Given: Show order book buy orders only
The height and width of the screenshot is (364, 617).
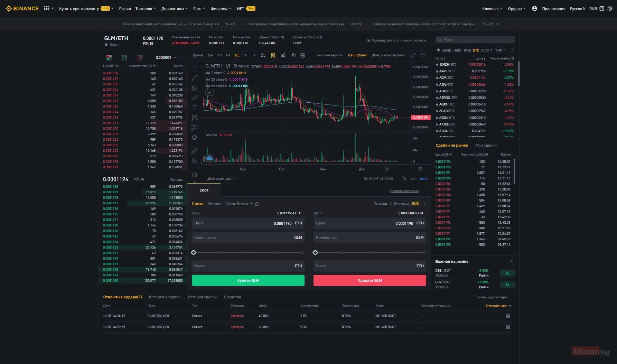Looking at the screenshot, I should (x=124, y=58).
